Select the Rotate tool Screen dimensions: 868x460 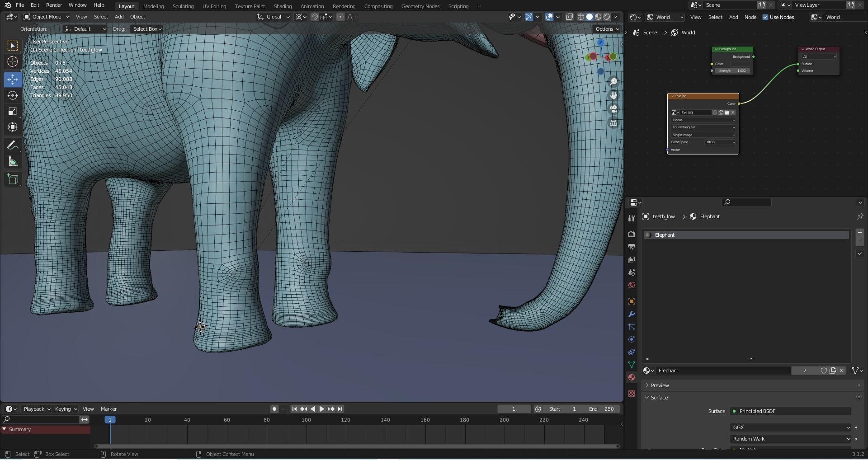[x=13, y=95]
